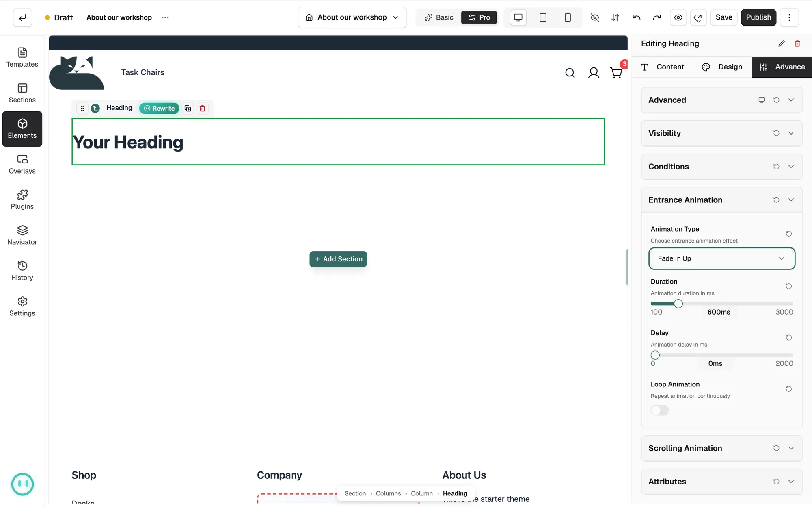Open the Navigator layers panel

click(22, 235)
